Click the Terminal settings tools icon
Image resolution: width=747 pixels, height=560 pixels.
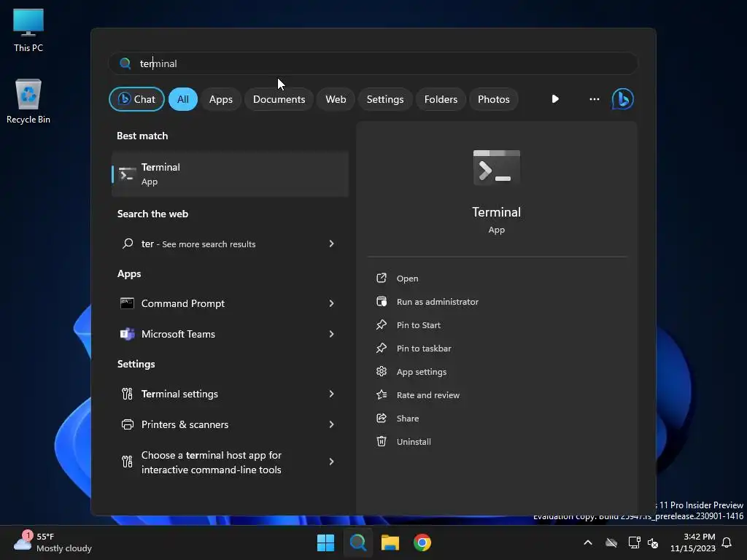[x=127, y=394]
